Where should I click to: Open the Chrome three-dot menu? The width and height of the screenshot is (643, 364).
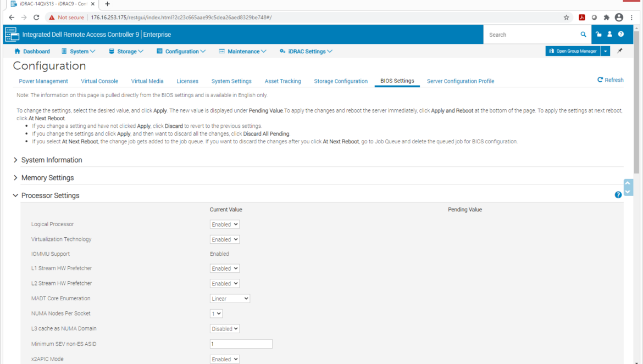631,17
